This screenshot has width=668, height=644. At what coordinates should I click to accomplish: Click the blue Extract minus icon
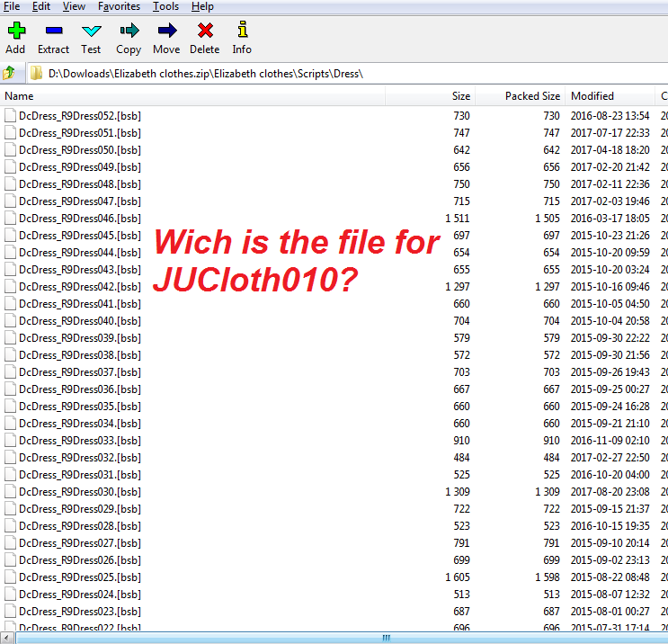(x=53, y=31)
